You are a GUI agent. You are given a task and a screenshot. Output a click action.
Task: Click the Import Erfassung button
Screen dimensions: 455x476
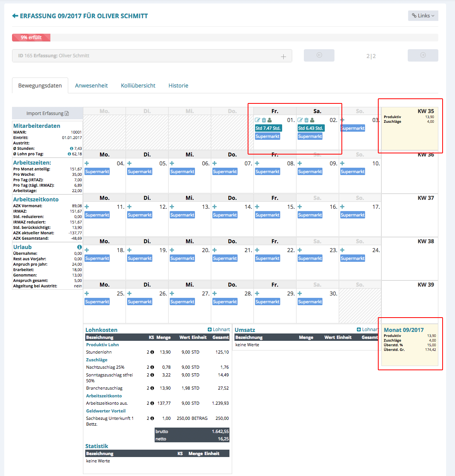[47, 113]
